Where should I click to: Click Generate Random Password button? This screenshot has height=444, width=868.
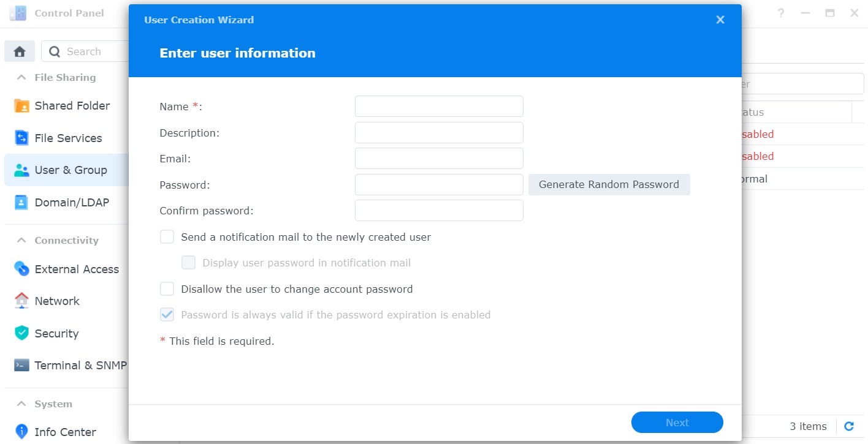(609, 184)
